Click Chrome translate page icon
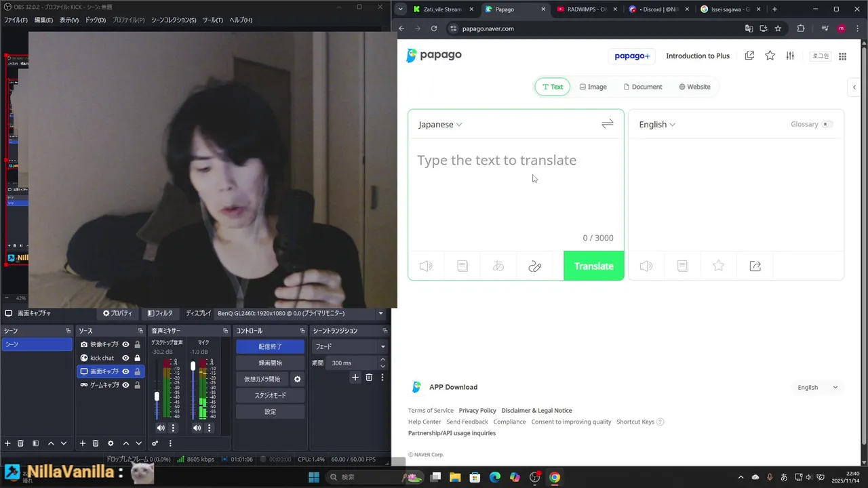 coord(749,28)
